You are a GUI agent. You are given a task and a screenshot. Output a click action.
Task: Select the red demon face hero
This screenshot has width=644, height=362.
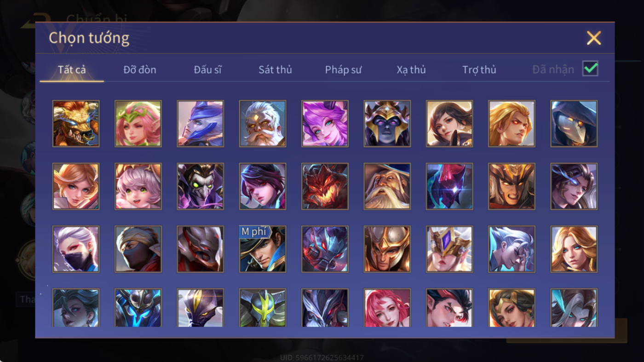click(x=325, y=186)
